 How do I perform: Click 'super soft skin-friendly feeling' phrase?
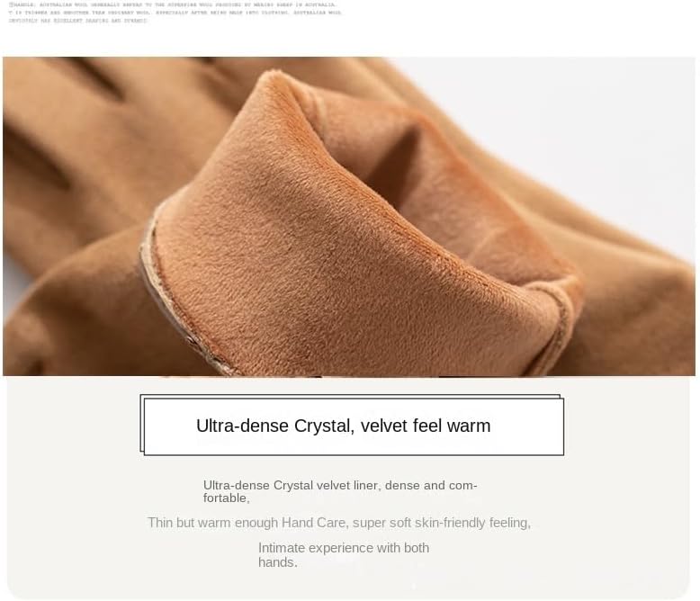441,523
